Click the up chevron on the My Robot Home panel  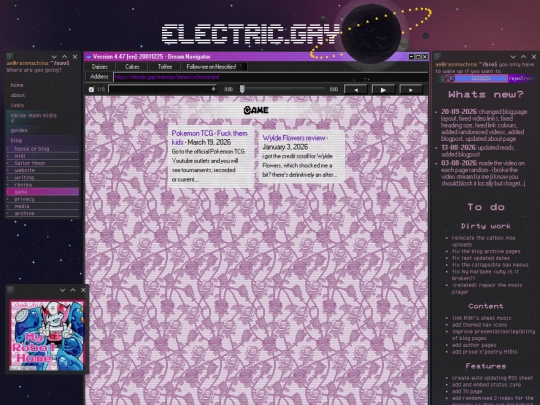point(73,290)
